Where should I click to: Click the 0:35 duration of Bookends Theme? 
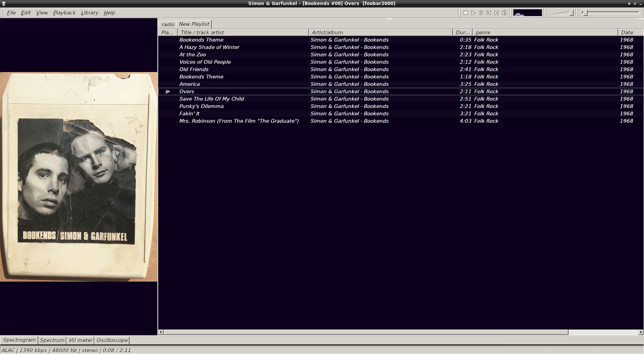(x=465, y=40)
